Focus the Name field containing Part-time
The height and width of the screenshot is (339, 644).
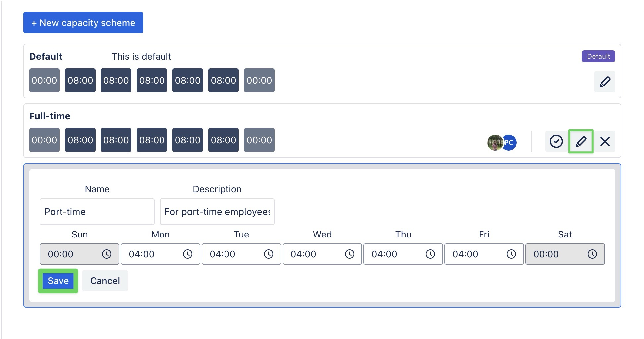pos(97,212)
